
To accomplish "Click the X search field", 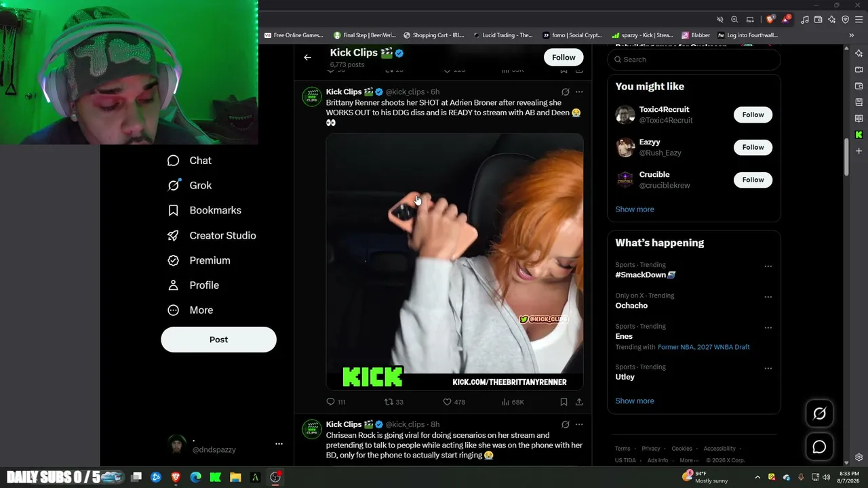I will (x=694, y=60).
